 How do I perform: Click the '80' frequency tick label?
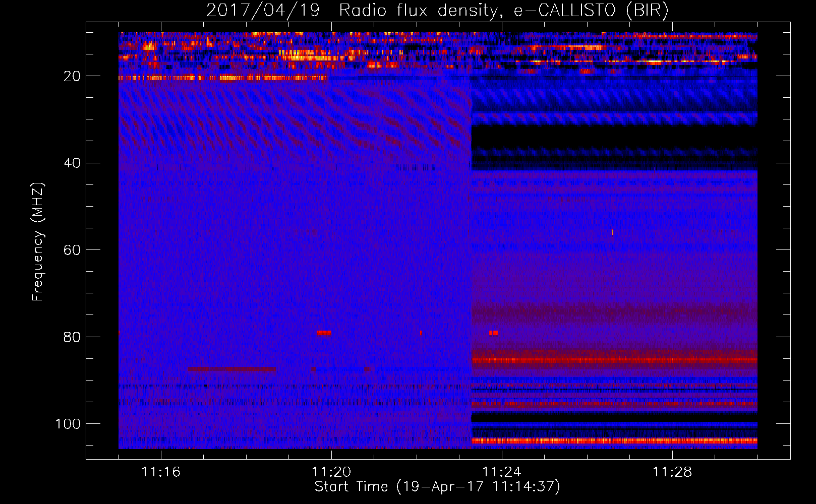tap(72, 337)
